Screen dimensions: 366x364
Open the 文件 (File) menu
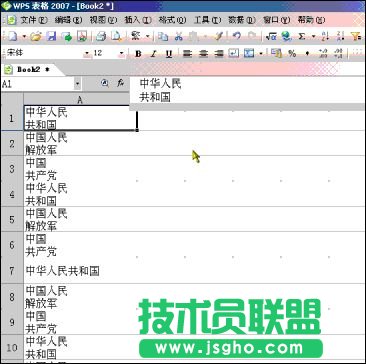[34, 20]
